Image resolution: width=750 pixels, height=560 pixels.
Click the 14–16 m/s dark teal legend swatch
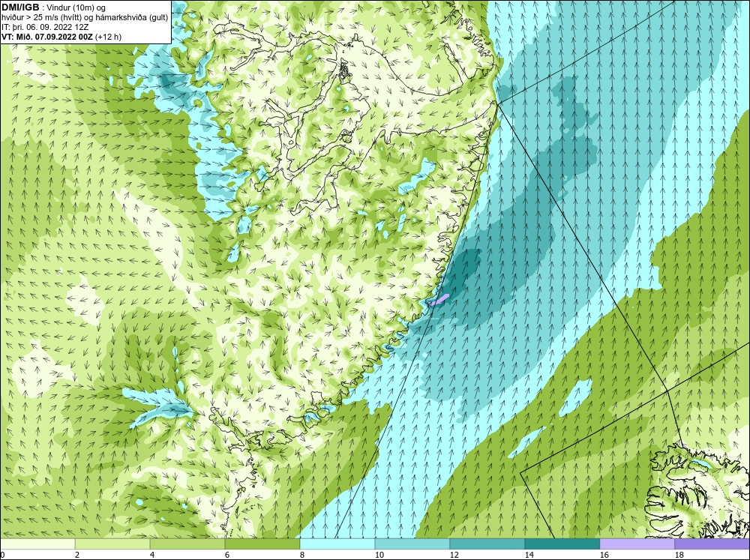562,544
